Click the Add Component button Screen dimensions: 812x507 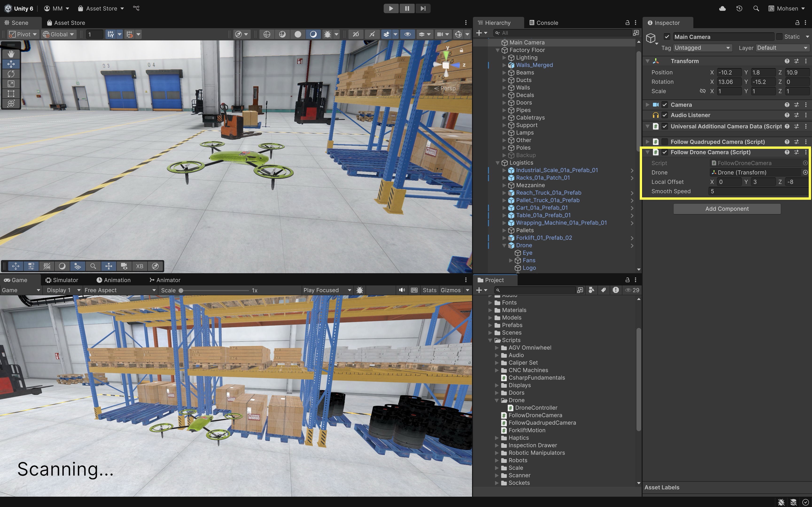click(727, 209)
